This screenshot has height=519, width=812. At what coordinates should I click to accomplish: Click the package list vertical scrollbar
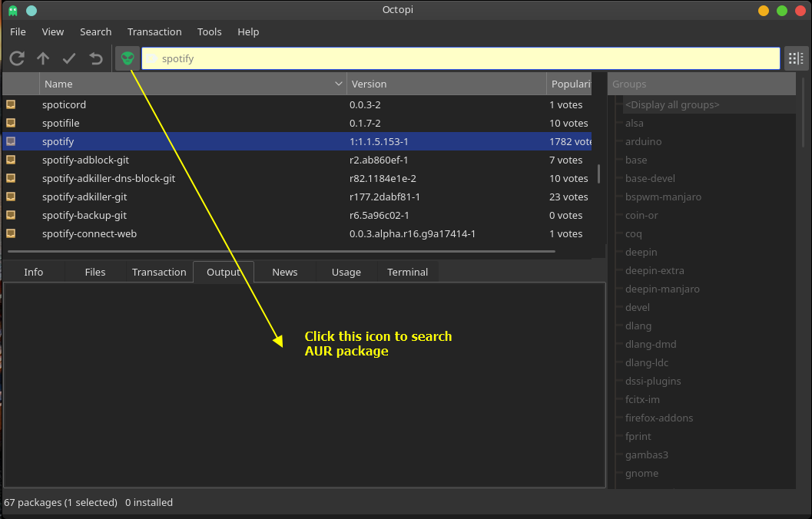(x=598, y=174)
